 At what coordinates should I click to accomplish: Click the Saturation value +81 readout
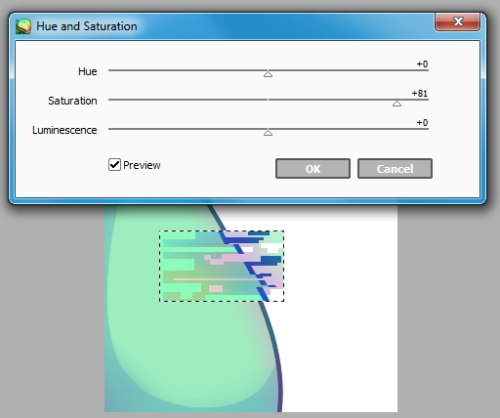click(x=420, y=93)
